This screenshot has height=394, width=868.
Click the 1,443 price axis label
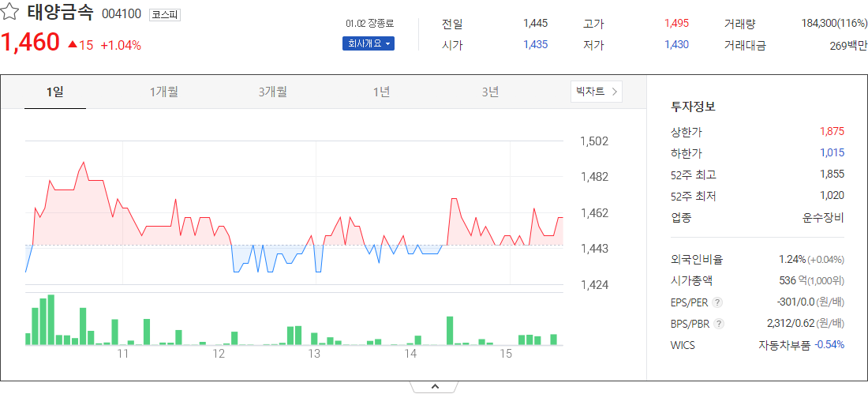click(594, 249)
